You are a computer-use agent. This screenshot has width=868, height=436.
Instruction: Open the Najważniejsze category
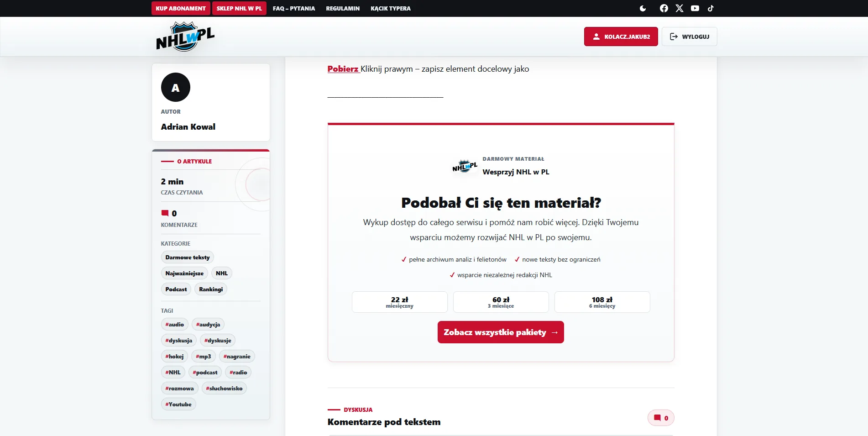(184, 273)
